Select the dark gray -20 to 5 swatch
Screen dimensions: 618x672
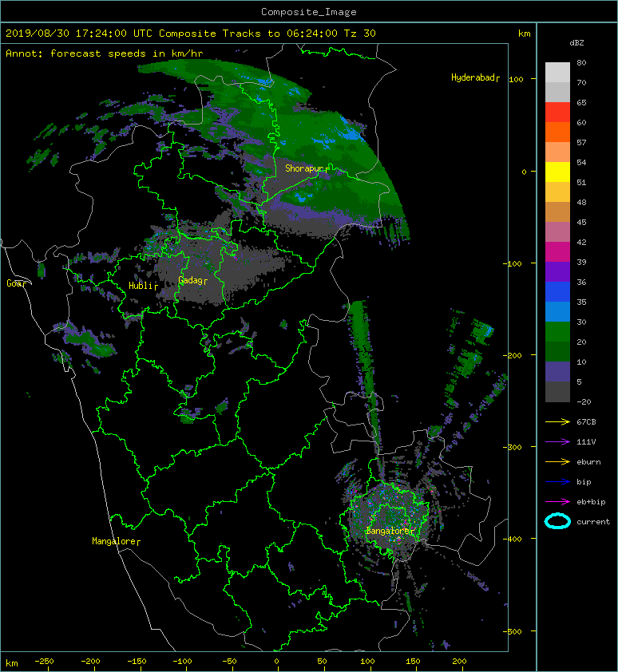pyautogui.click(x=557, y=391)
